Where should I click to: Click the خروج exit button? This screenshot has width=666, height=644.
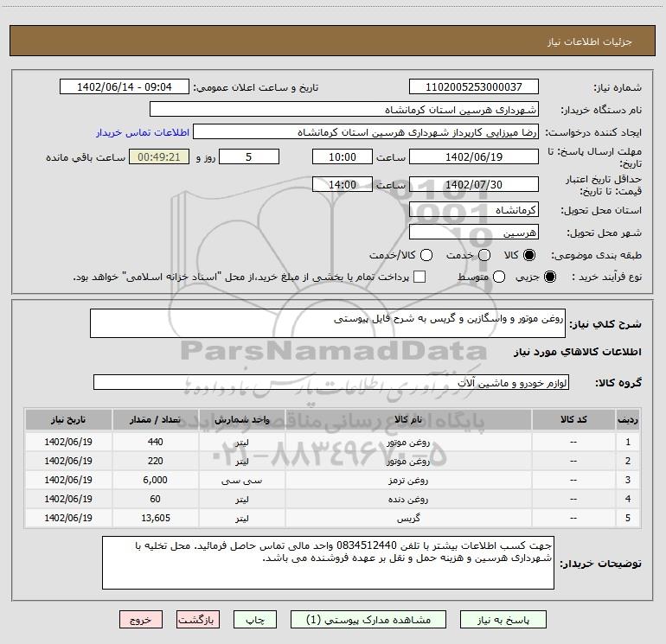pos(141,620)
